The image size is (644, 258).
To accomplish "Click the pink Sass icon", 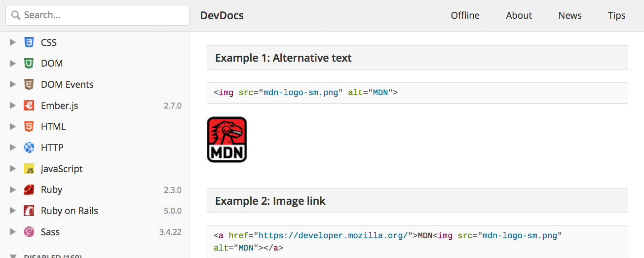I will pyautogui.click(x=29, y=232).
